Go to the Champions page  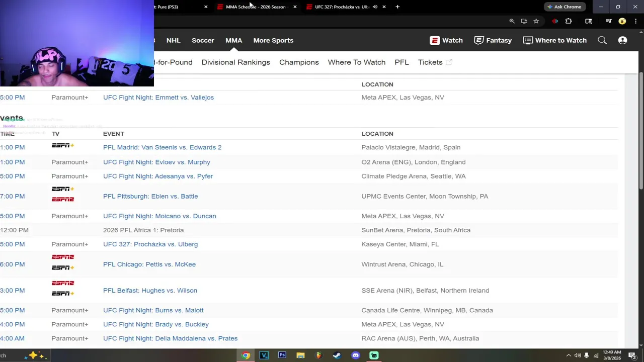tap(299, 62)
